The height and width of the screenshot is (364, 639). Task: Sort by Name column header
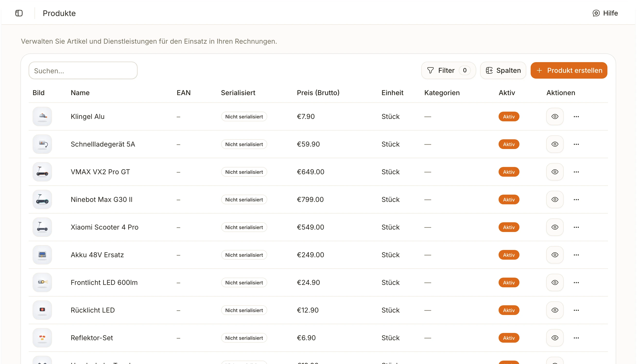[80, 93]
